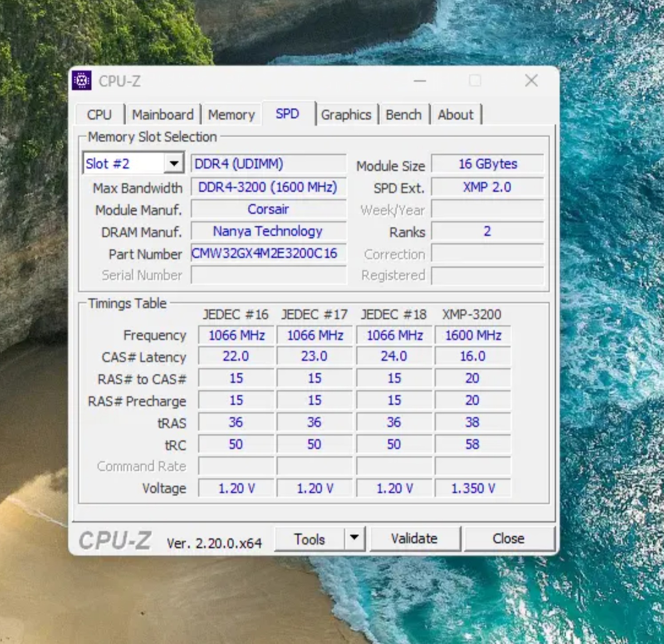Viewport: 664px width, 644px height.
Task: Close CPU-Z with the title bar X
Action: (531, 81)
